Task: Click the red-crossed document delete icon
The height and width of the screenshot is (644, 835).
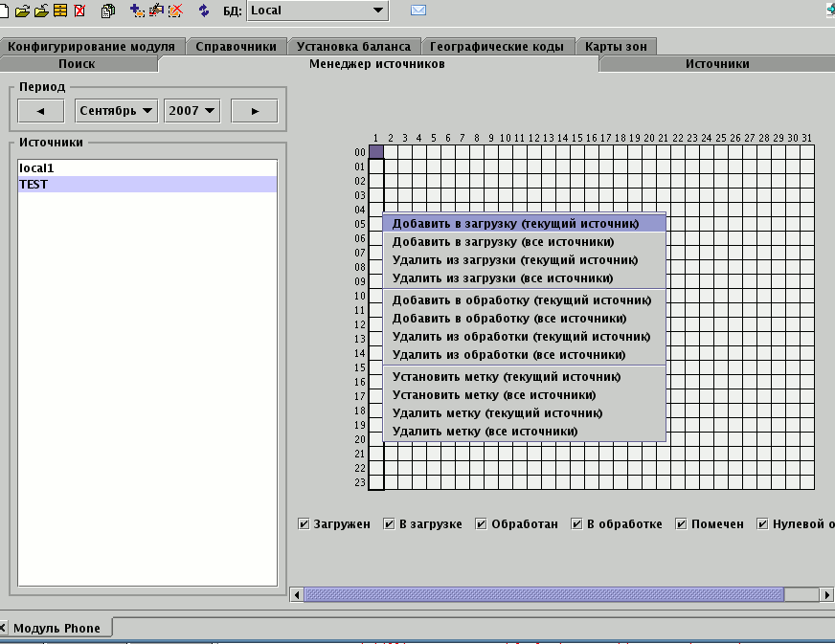Action: (x=79, y=11)
